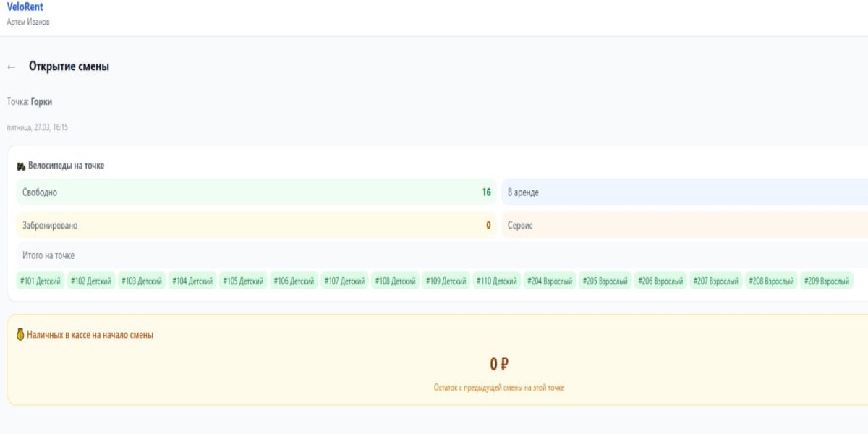The height and width of the screenshot is (434, 868).
Task: Select bike tag #204 Взрослый
Action: click(x=550, y=281)
